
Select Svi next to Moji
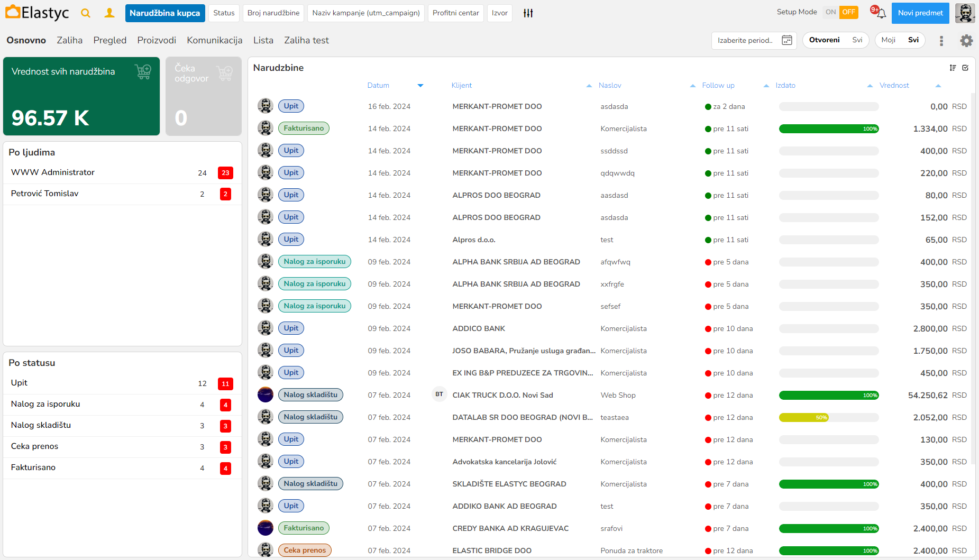(x=913, y=40)
